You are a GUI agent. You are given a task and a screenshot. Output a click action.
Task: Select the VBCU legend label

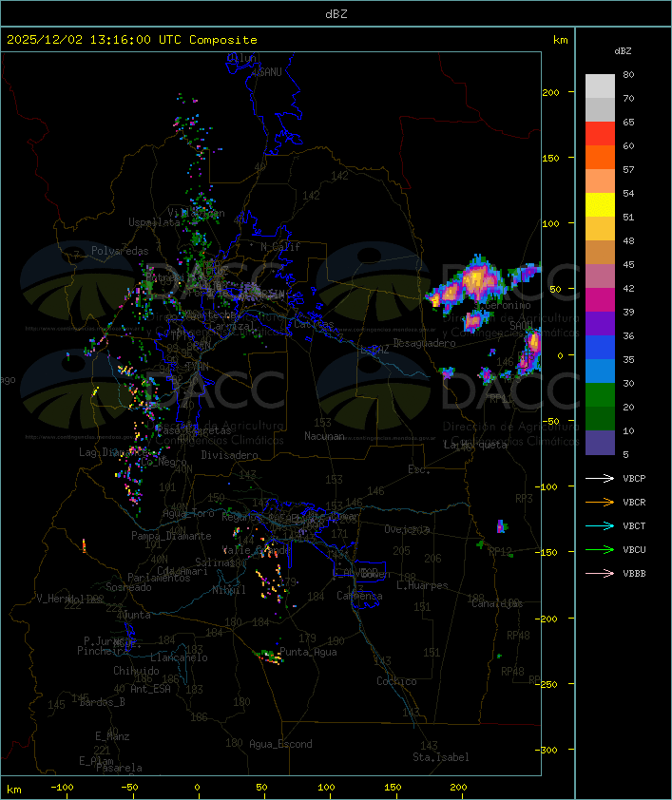click(634, 550)
